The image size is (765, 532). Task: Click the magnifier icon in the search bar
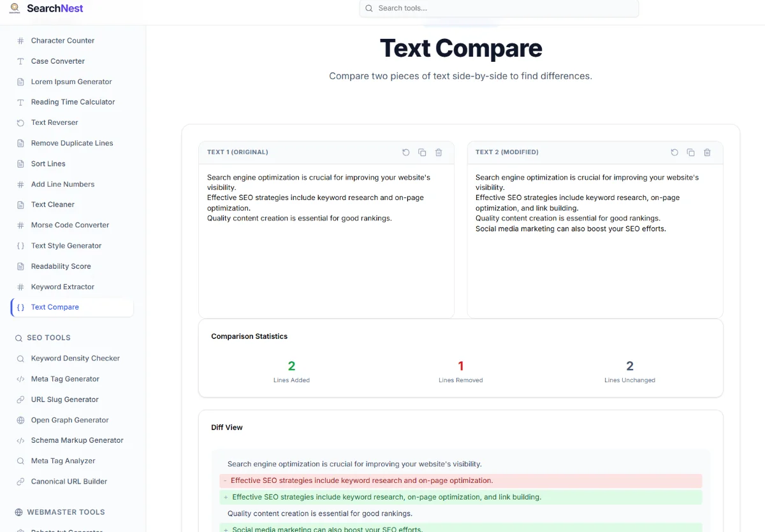(x=368, y=8)
